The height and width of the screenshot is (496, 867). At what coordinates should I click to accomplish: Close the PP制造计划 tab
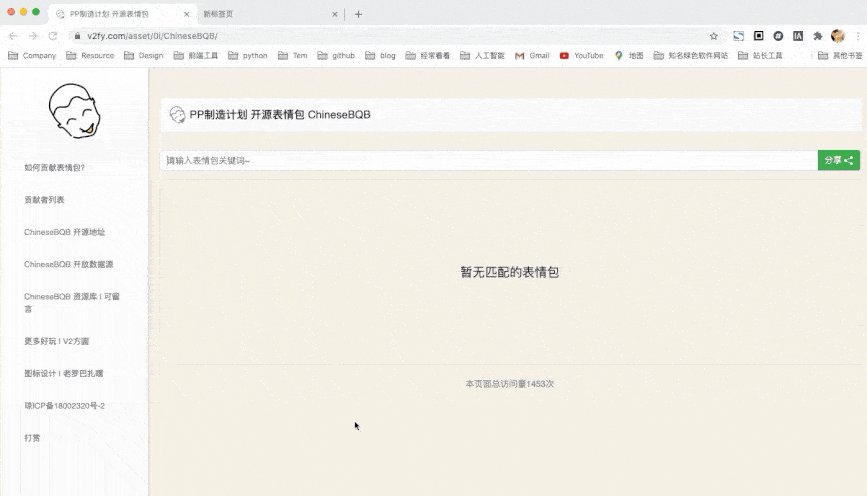pyautogui.click(x=186, y=14)
